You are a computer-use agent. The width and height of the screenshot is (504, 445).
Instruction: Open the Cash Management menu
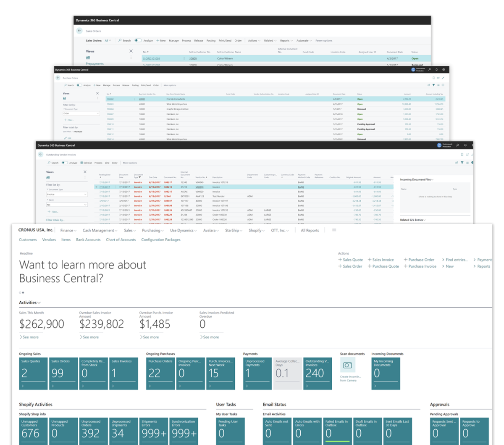pyautogui.click(x=100, y=230)
